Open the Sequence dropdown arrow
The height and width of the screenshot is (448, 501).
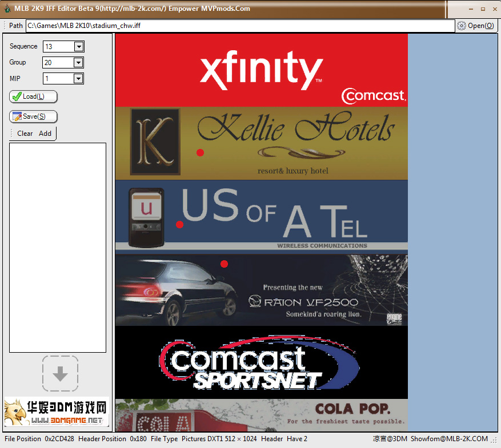[78, 47]
